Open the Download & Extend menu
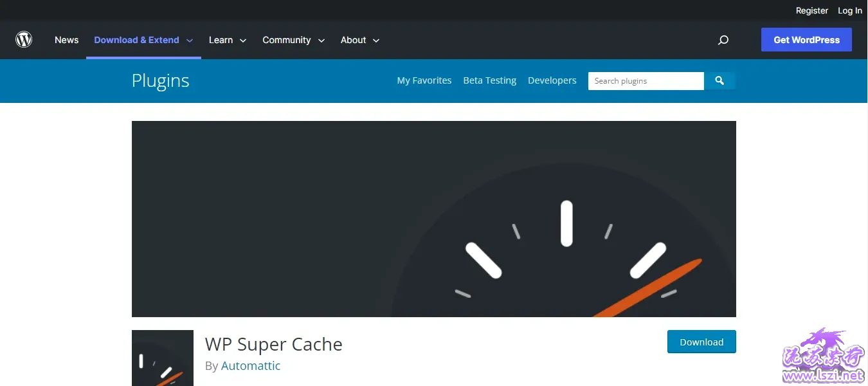Viewport: 868px width, 386px height. pyautogui.click(x=136, y=40)
